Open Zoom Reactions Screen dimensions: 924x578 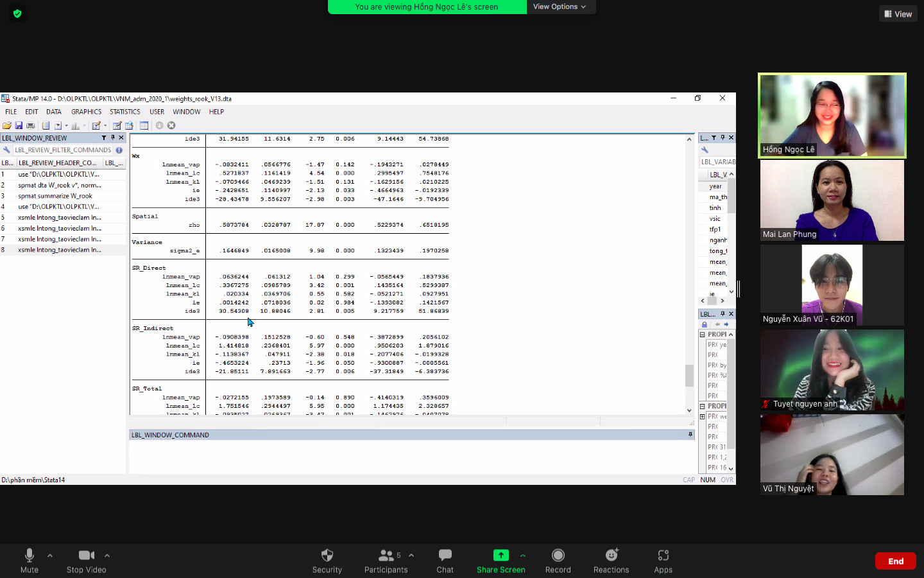tap(611, 556)
